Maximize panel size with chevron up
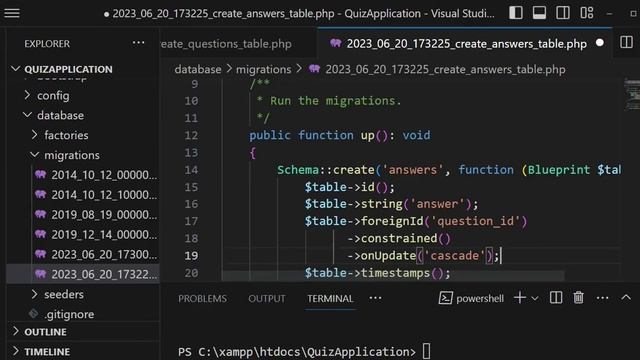The height and width of the screenshot is (360, 640). (626, 298)
